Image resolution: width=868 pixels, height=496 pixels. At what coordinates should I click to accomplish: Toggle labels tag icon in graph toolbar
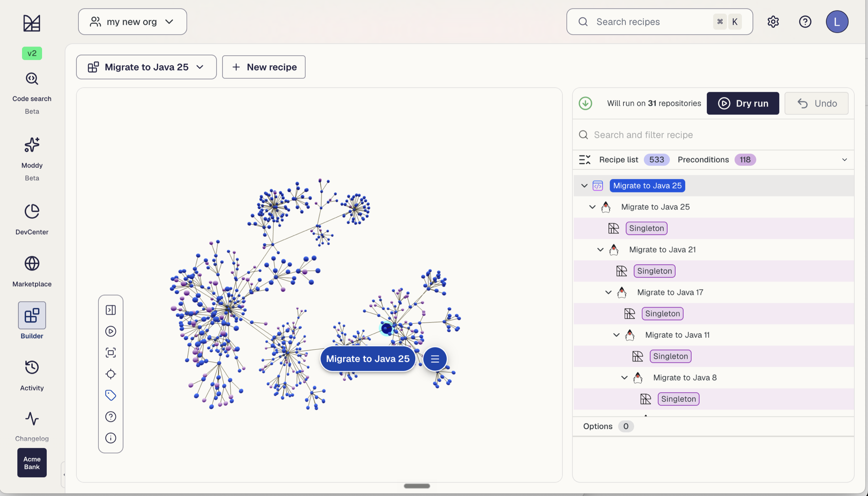pyautogui.click(x=111, y=395)
